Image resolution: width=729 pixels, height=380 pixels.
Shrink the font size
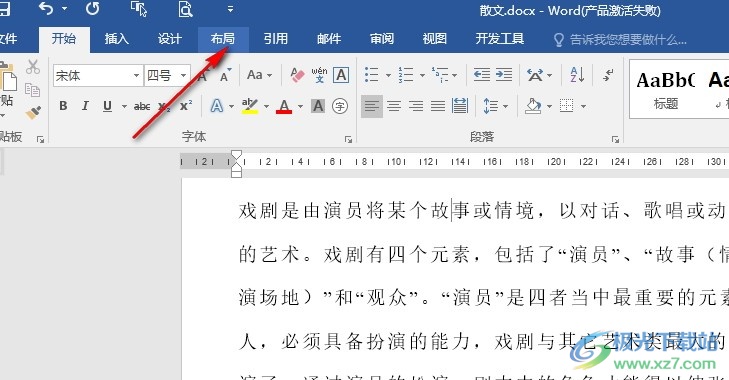point(225,75)
